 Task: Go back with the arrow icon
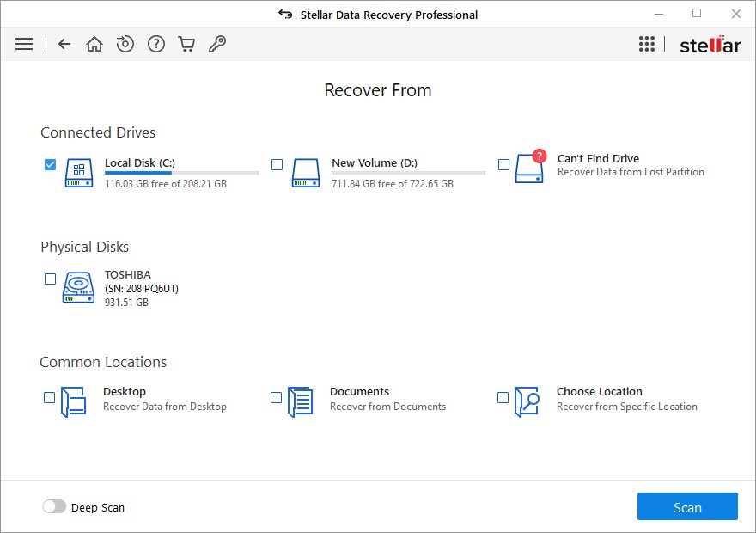click(64, 44)
